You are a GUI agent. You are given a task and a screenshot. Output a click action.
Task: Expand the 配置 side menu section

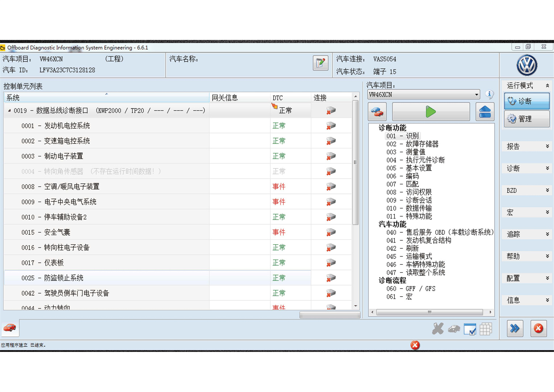pos(527,278)
